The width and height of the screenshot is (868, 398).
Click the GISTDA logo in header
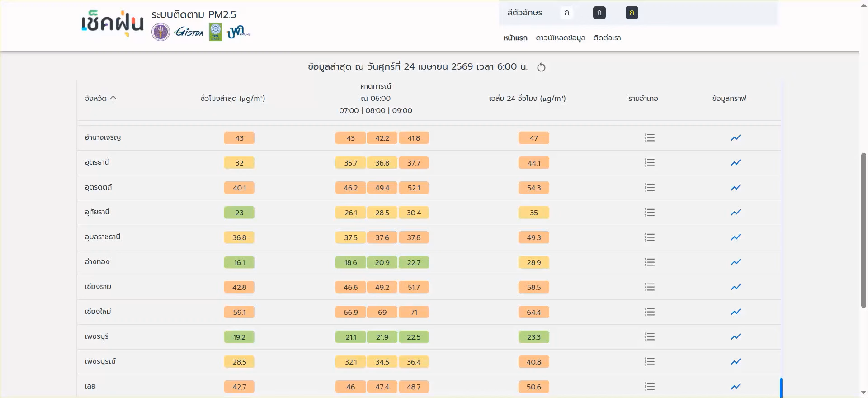tap(189, 32)
